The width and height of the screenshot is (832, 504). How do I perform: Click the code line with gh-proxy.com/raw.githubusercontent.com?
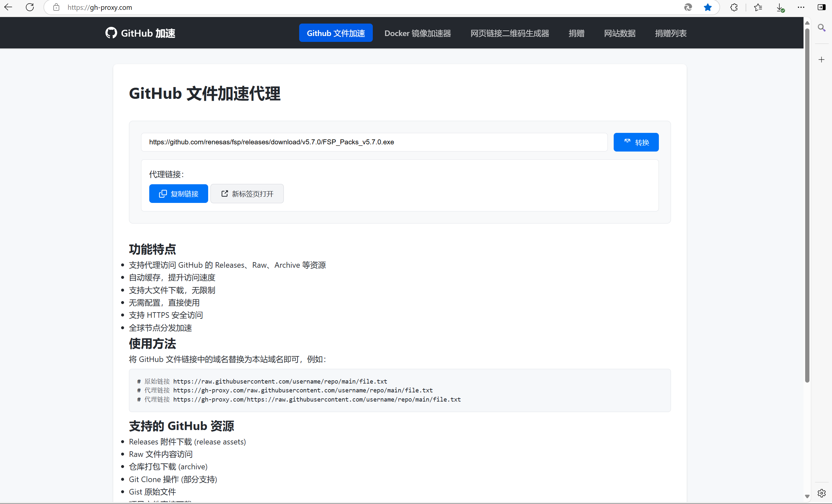coord(285,390)
